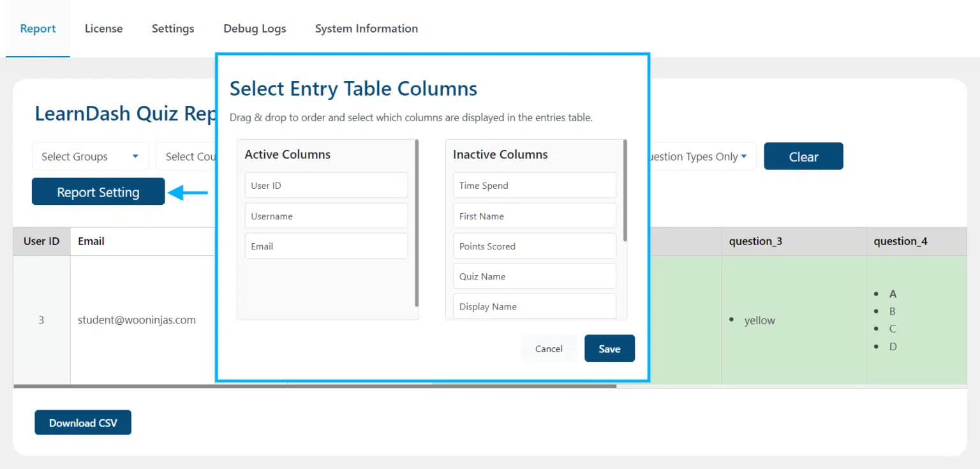This screenshot has width=980, height=469.
Task: Click the Active Columns scrollbar
Action: pos(417,223)
